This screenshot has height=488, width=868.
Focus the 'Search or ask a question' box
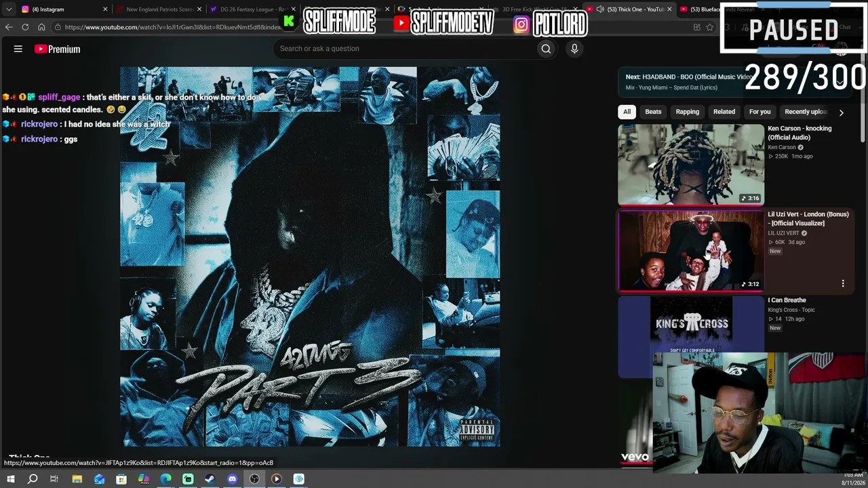(405, 49)
